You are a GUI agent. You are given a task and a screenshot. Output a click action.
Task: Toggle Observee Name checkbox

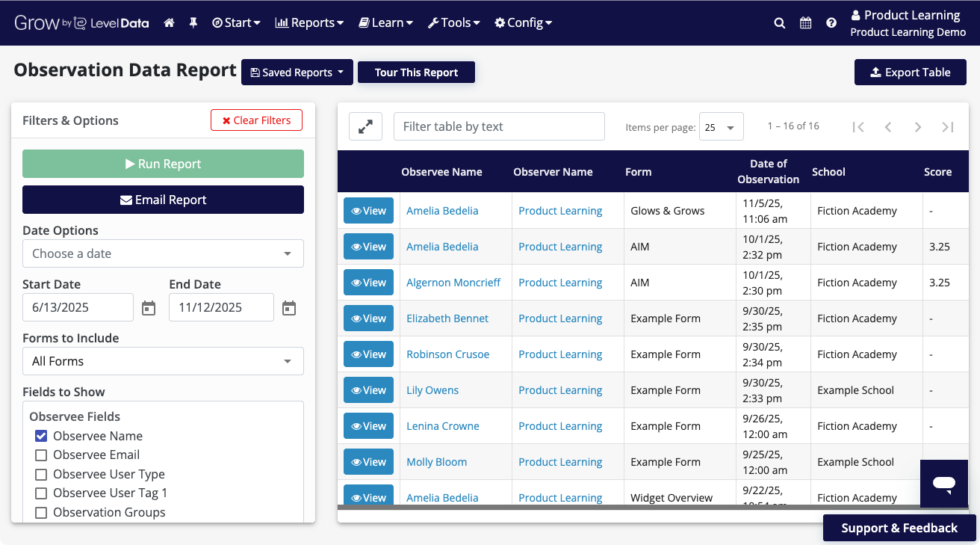pos(41,436)
